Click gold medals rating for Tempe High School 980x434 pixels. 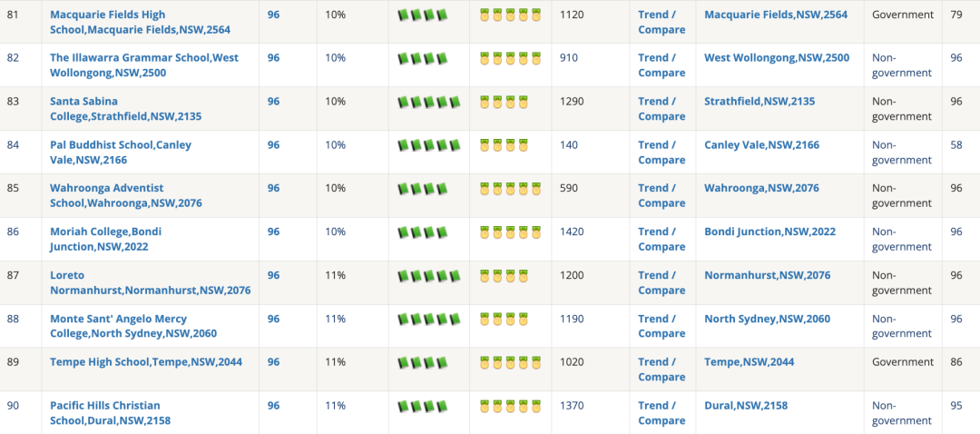510,362
